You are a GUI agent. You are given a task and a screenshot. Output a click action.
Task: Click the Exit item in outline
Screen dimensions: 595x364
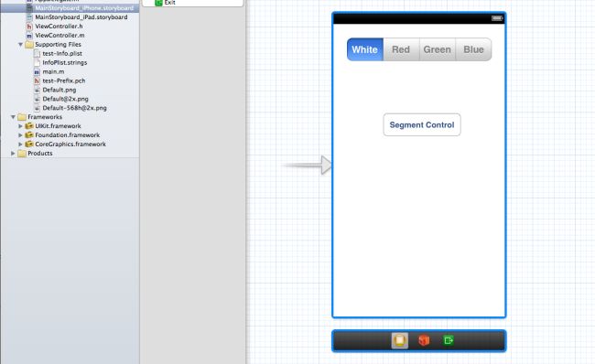click(x=166, y=2)
